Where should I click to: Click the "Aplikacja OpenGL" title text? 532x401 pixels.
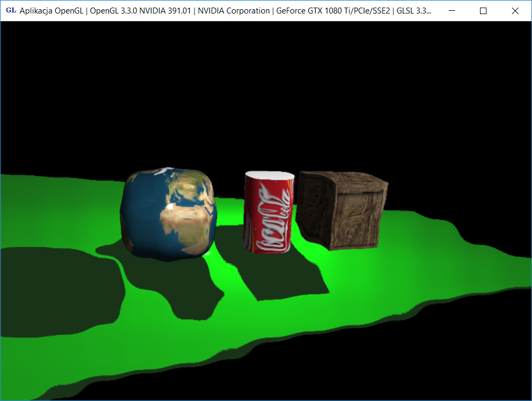point(51,11)
